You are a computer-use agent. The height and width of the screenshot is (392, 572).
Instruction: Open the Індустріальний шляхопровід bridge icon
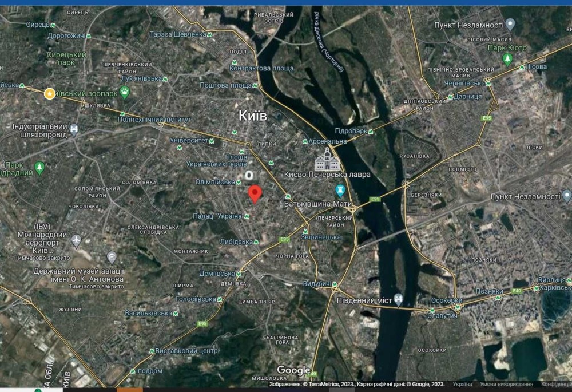[x=74, y=130]
